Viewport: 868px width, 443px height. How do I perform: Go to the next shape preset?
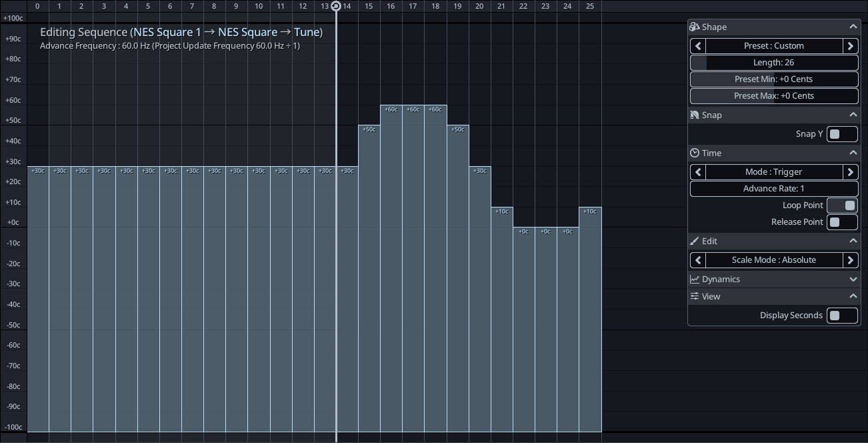[x=850, y=46]
